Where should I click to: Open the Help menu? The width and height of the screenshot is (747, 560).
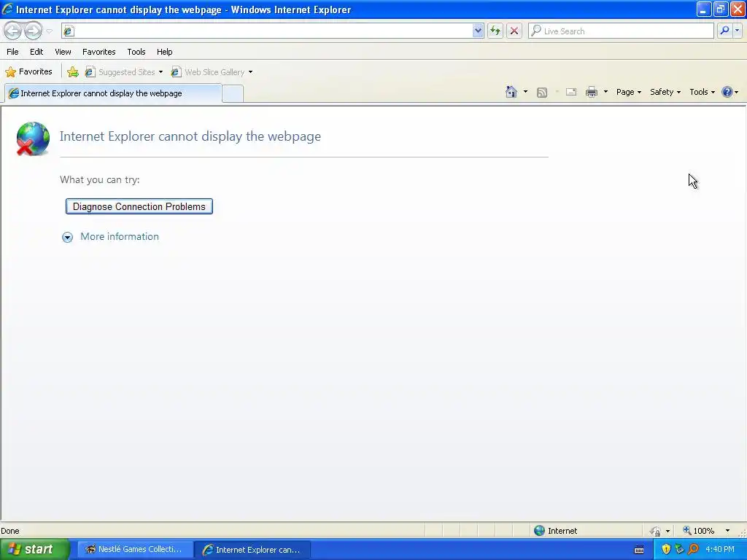[x=165, y=52]
